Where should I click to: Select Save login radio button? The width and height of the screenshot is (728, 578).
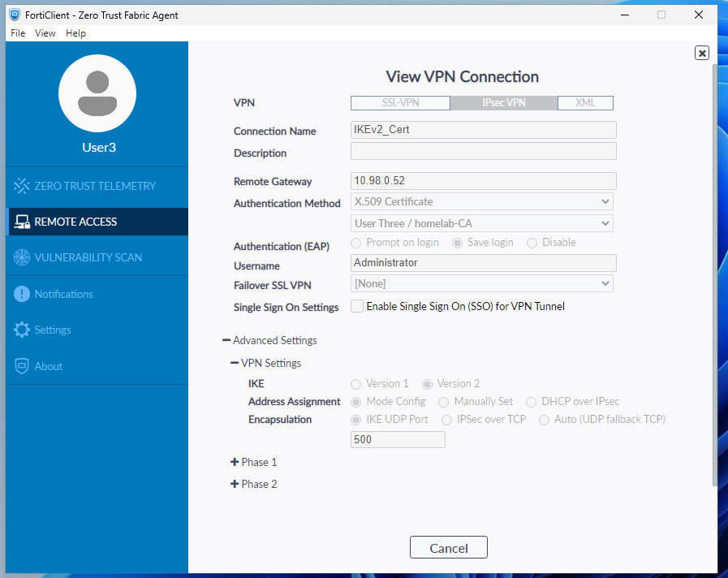coord(457,243)
